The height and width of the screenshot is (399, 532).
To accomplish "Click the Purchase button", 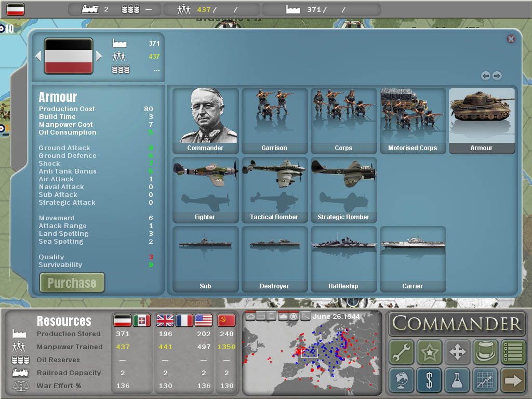I will [72, 282].
